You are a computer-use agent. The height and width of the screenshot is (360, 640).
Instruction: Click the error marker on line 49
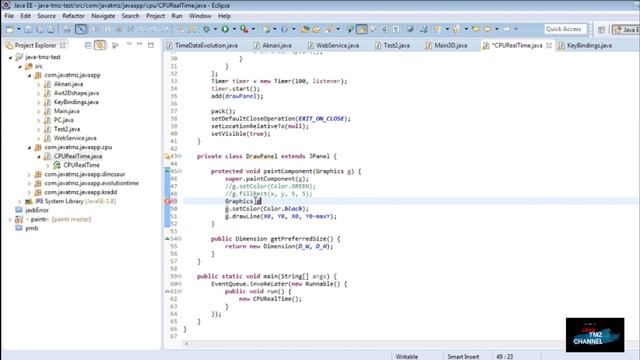pyautogui.click(x=167, y=201)
